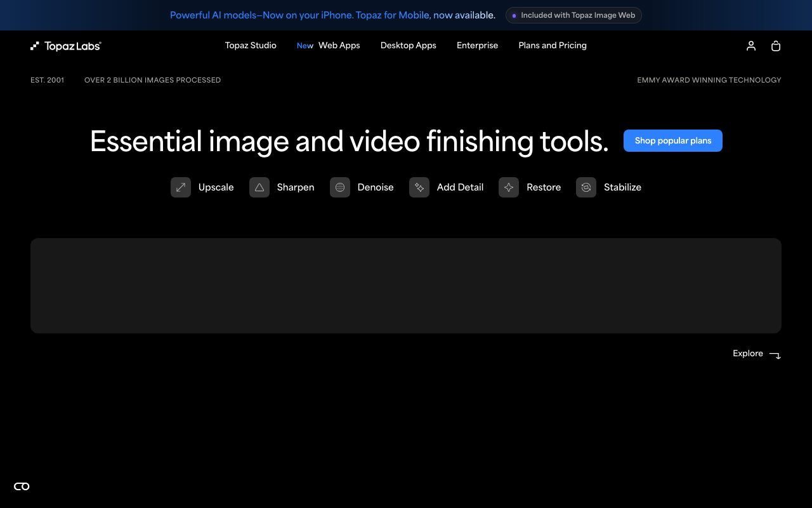Screen dimensions: 812x508
Task: Click the Sharpen label
Action: (296, 187)
